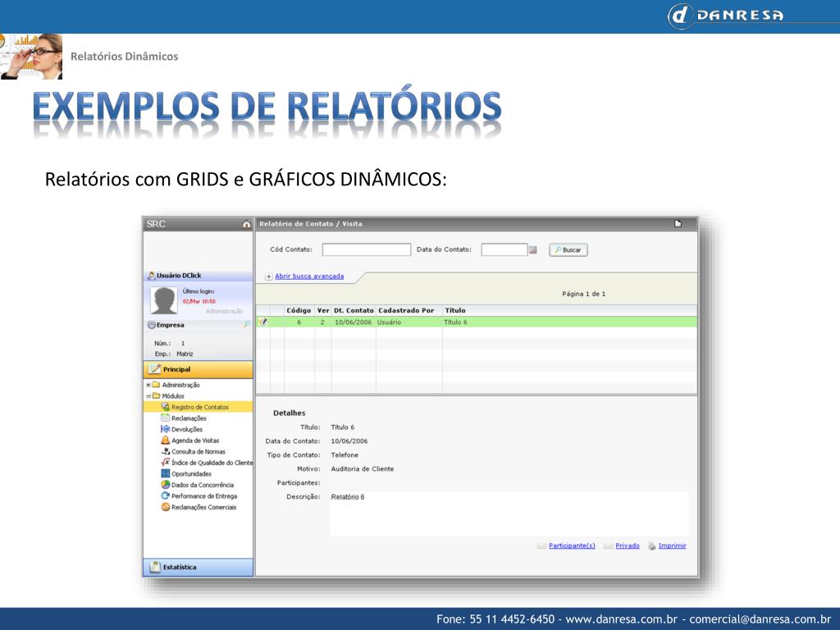
Task: Open Agenda de Visitas module
Action: tap(194, 441)
